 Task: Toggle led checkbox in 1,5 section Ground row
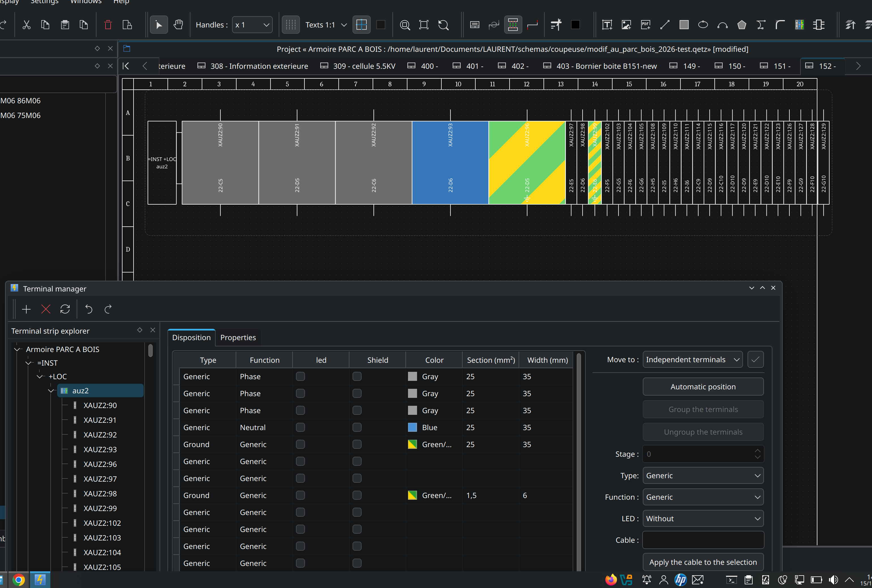300,495
